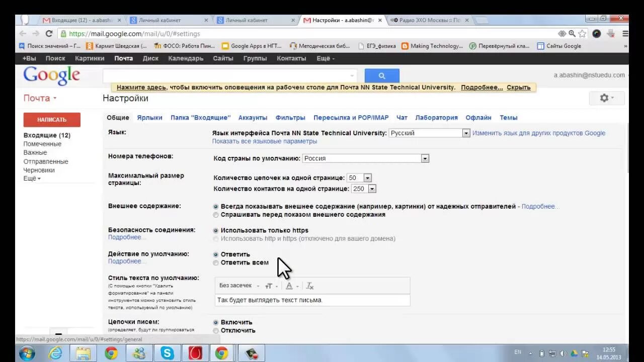
Task: Bookmark this page with the star icon
Action: coord(582,34)
